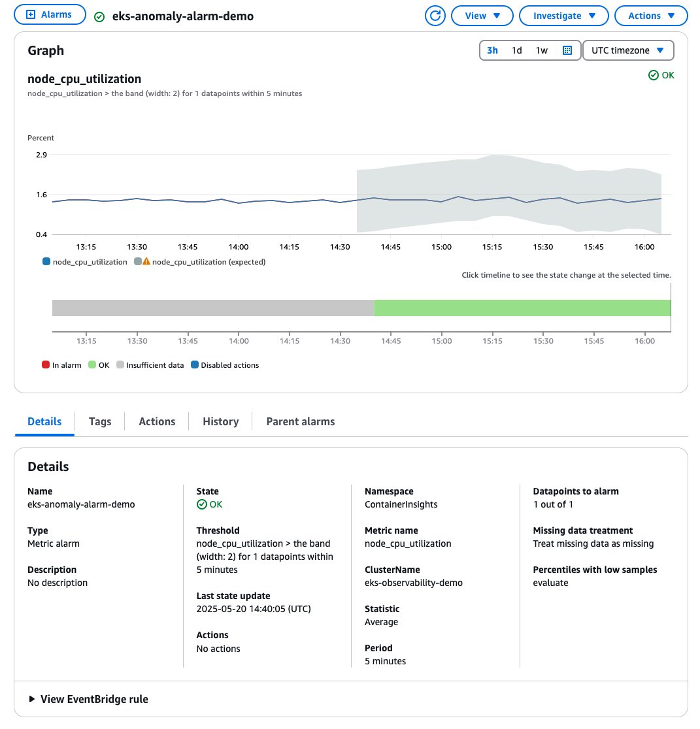Select the 3h time range option
This screenshot has width=700, height=729.
click(x=492, y=50)
